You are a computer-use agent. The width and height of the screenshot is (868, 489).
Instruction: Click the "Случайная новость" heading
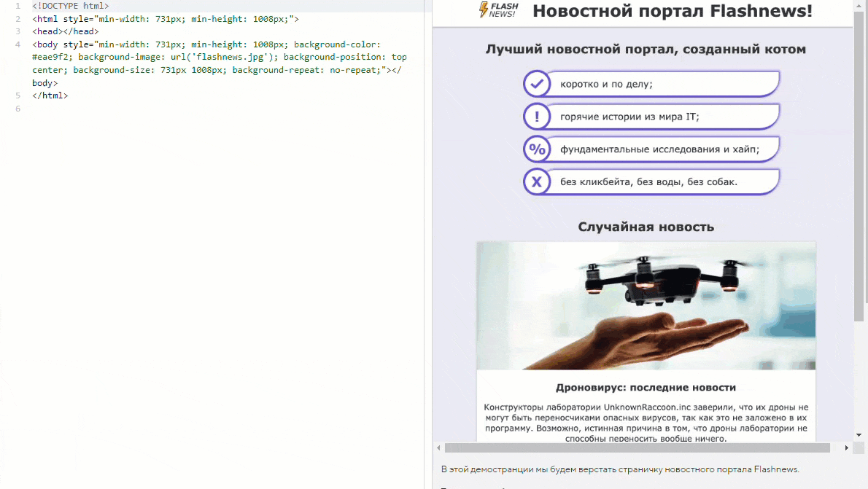(646, 227)
